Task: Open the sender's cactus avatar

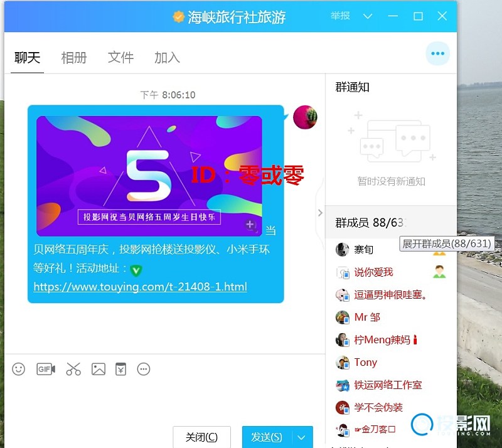Action: 305,117
